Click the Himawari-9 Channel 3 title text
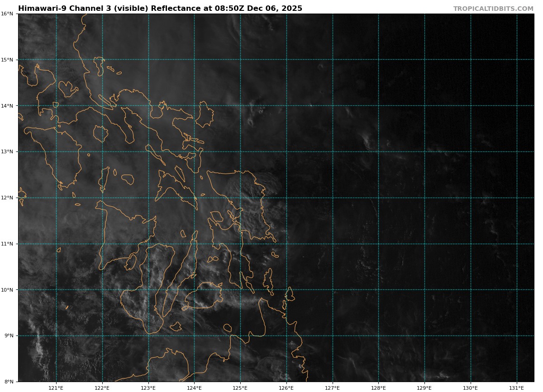The width and height of the screenshot is (543, 392). [x=160, y=9]
